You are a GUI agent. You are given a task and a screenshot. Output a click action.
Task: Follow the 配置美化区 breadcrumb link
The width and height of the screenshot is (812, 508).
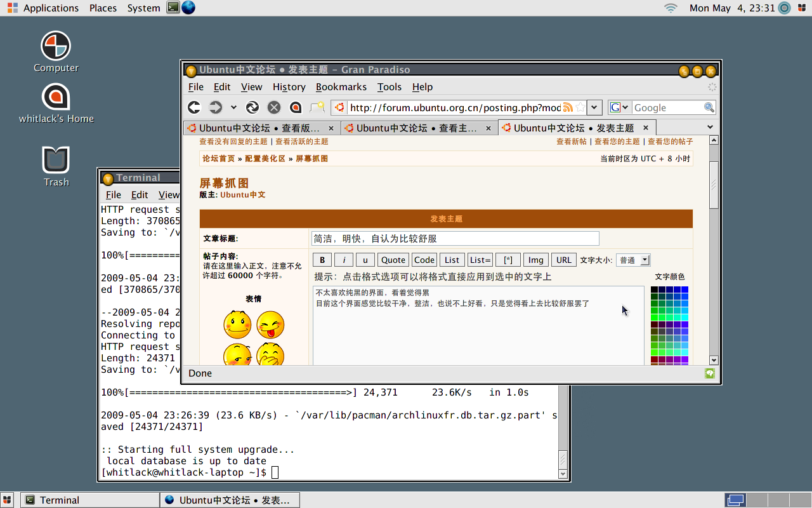pos(266,159)
